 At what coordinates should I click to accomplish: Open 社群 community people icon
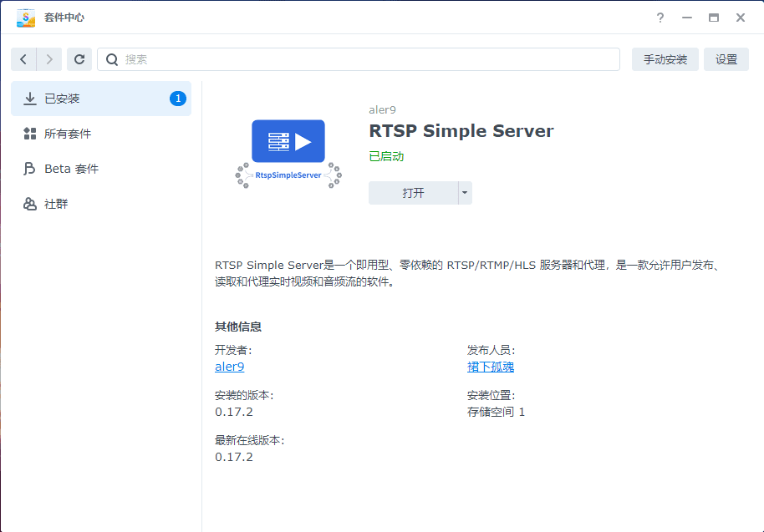(28, 203)
